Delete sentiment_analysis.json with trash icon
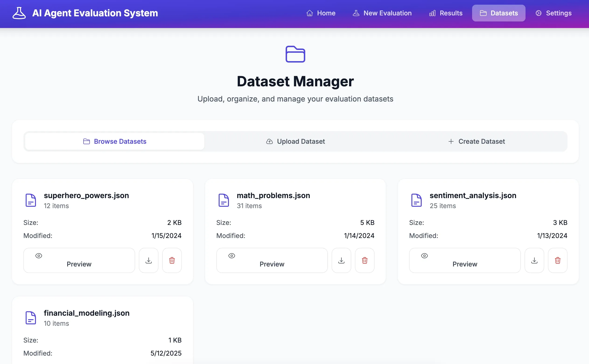Screen dimensions: 589x364 (x=557, y=260)
